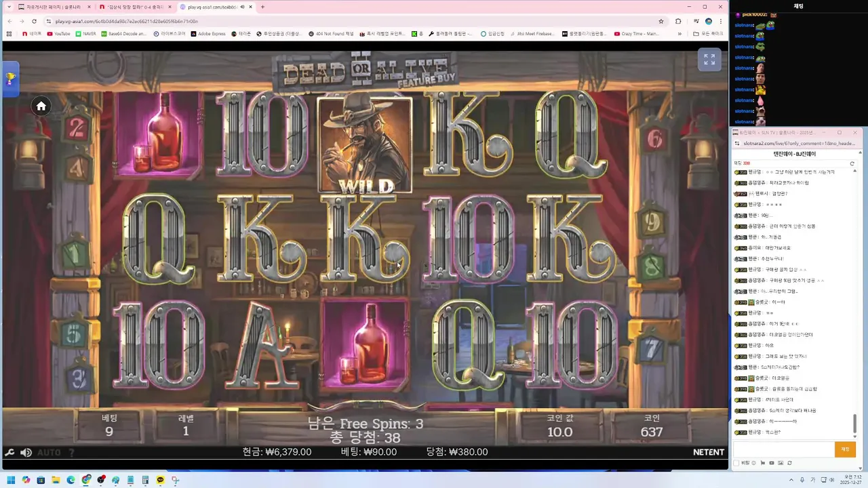
Task: Toggle the 비밀 checkbox under chat input
Action: coord(737,463)
